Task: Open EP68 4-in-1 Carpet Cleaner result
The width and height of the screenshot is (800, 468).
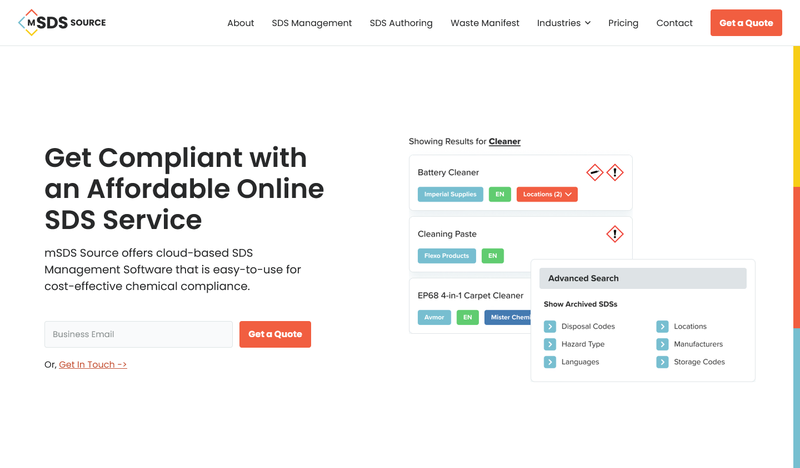Action: click(470, 295)
